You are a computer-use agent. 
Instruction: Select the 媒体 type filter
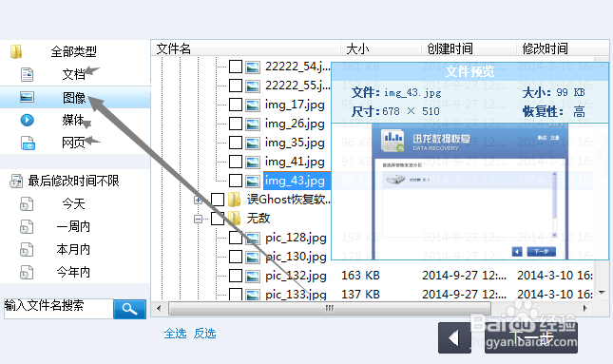pos(75,120)
